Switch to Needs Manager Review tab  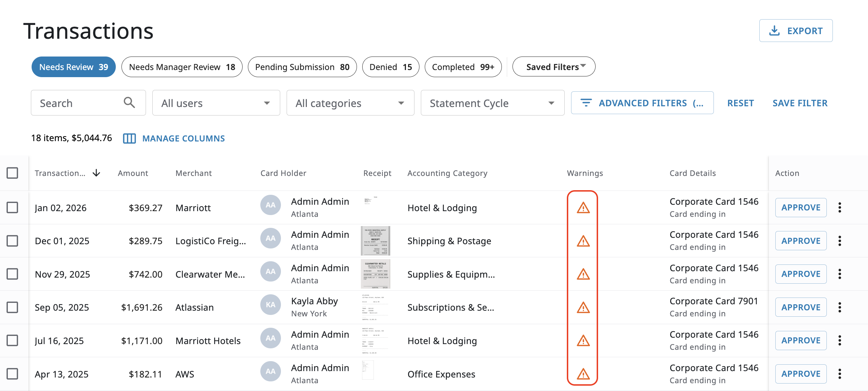point(182,67)
